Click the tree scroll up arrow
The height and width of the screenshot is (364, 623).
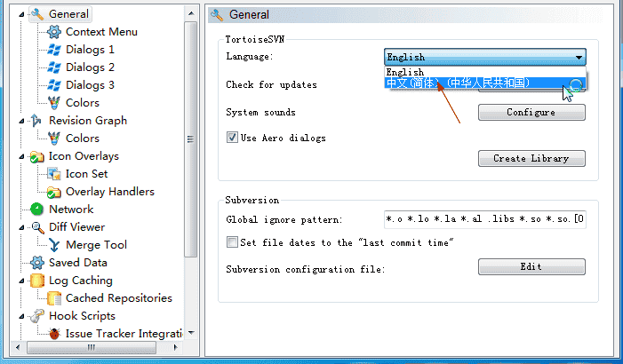pos(191,13)
